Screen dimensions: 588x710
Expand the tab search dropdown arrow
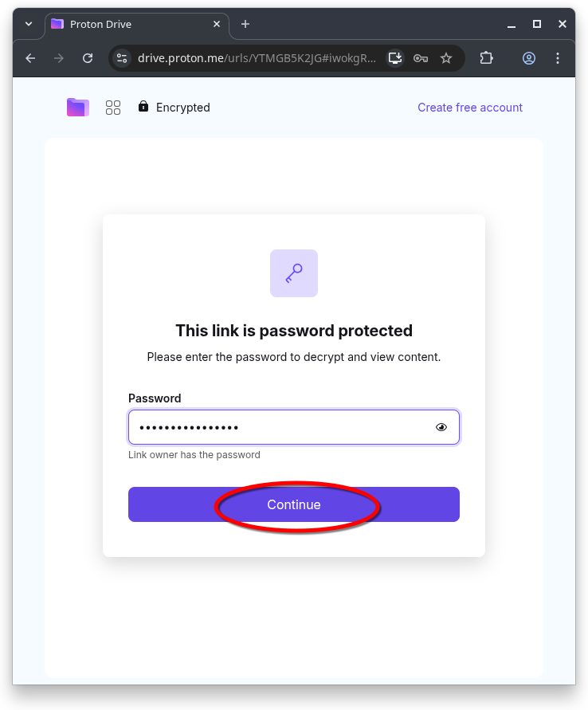point(29,24)
